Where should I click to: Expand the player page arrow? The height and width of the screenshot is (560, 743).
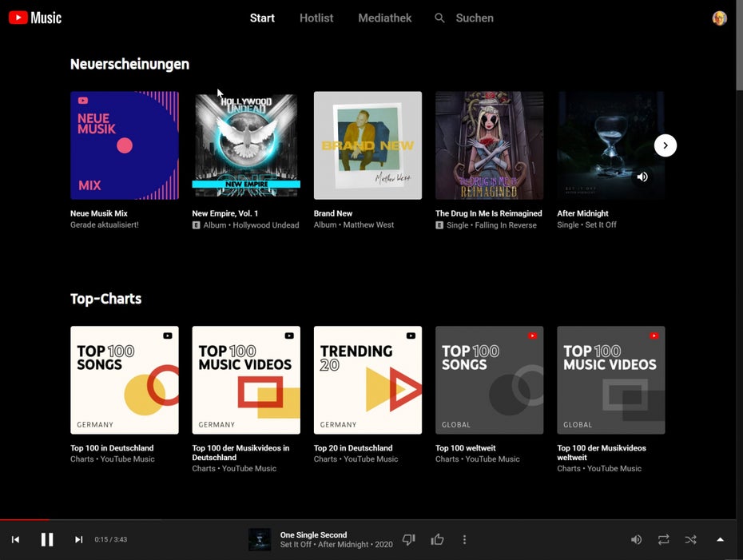[x=720, y=540]
